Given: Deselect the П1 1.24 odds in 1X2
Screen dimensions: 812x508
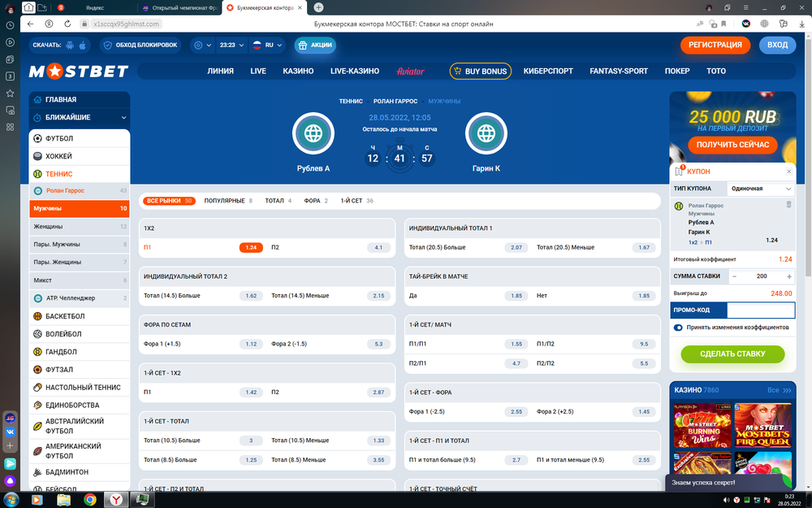Looking at the screenshot, I should 251,248.
